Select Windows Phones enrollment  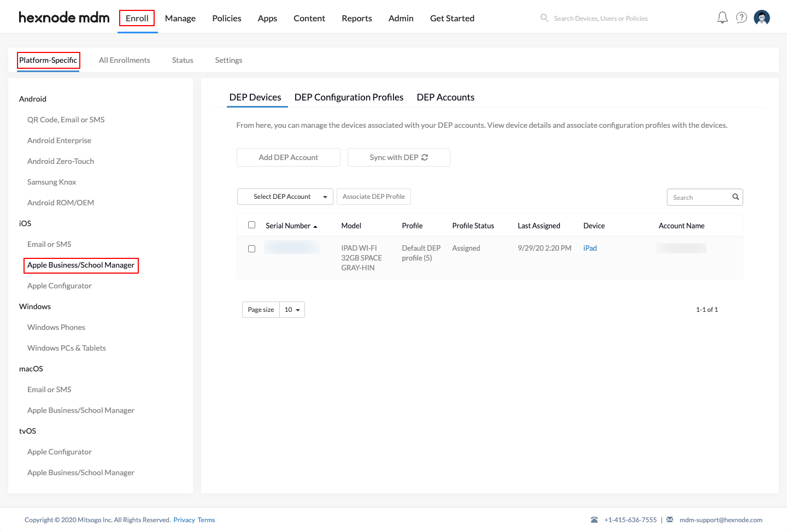[56, 327]
